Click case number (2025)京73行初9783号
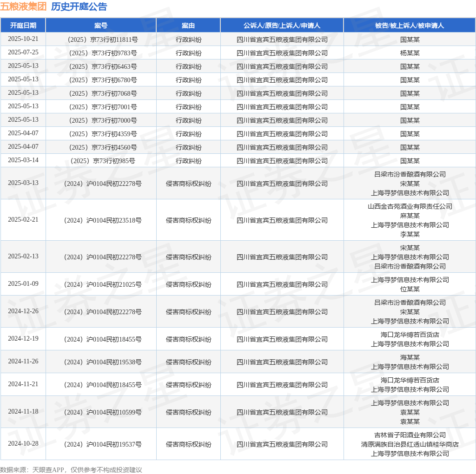This screenshot has height=474, width=476. tap(103, 53)
